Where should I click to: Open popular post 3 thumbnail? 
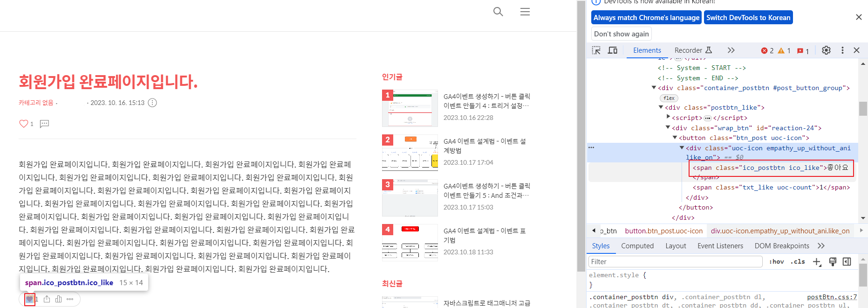(410, 198)
